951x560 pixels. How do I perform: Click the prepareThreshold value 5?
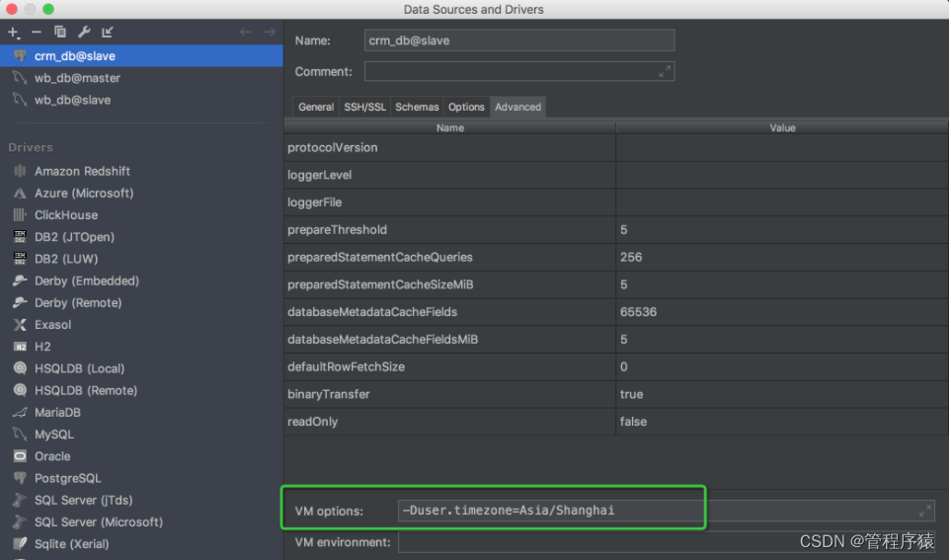click(623, 230)
